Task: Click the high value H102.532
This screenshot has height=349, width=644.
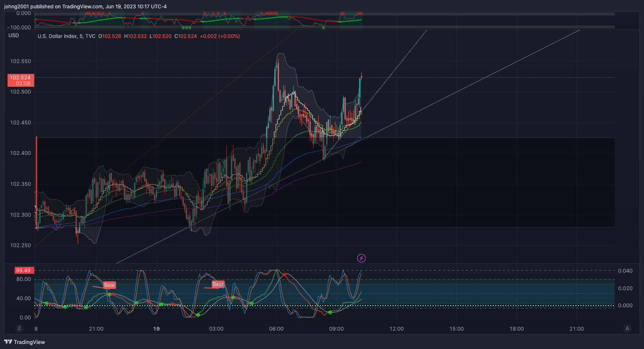Action: click(135, 36)
